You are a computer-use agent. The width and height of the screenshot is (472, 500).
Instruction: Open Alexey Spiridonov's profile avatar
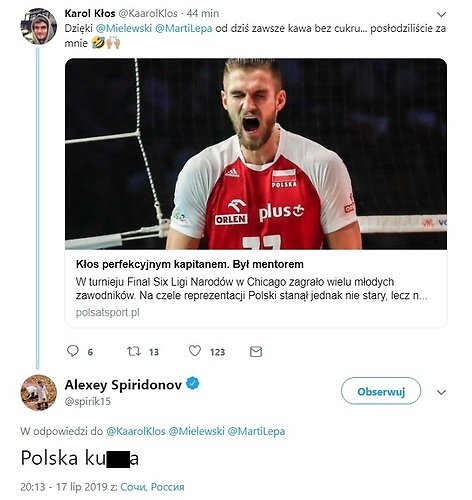[x=39, y=393]
